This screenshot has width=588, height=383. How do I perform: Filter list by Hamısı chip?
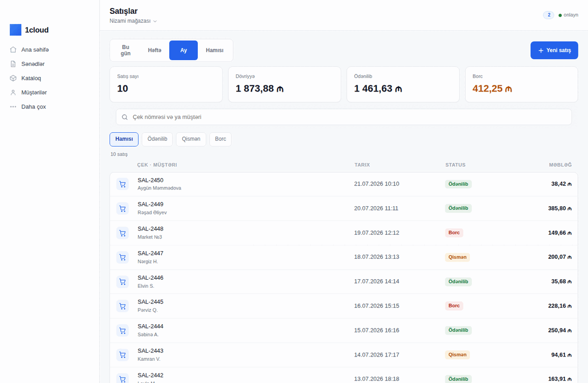click(x=124, y=139)
